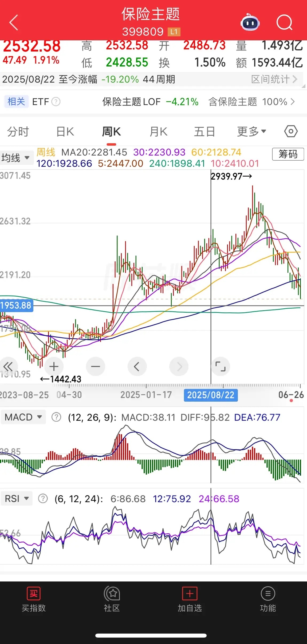The height and width of the screenshot is (644, 307).
Task: Tap the 240:1898.41 moving average value
Action: [x=177, y=164]
